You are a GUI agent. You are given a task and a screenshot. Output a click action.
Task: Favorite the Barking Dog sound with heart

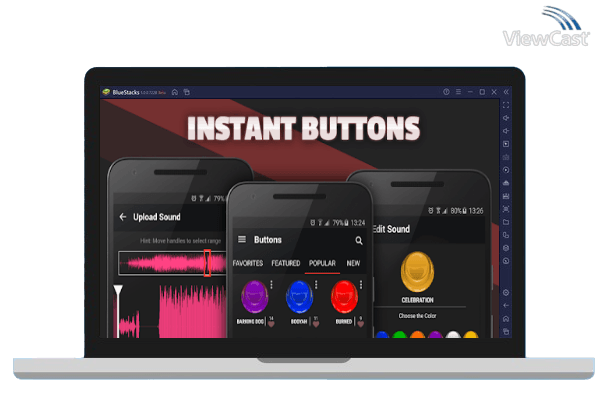[271, 324]
